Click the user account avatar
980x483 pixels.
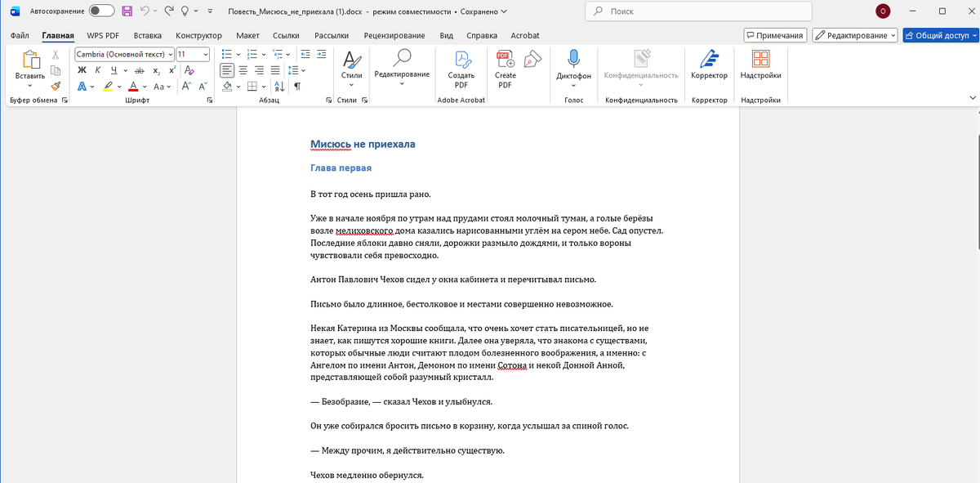click(x=883, y=11)
